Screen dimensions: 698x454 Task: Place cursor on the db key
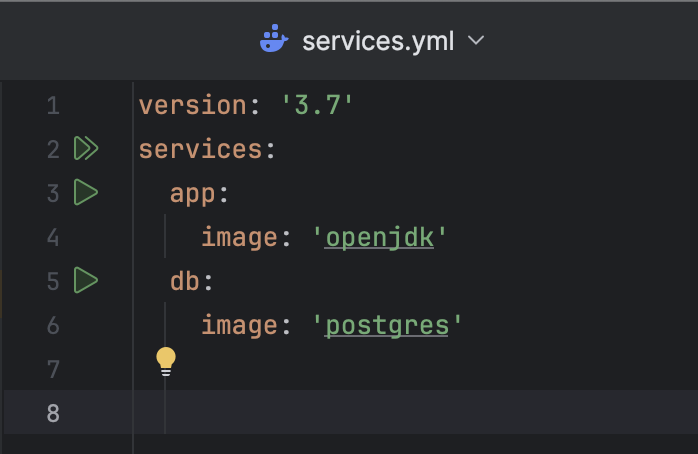coord(185,281)
